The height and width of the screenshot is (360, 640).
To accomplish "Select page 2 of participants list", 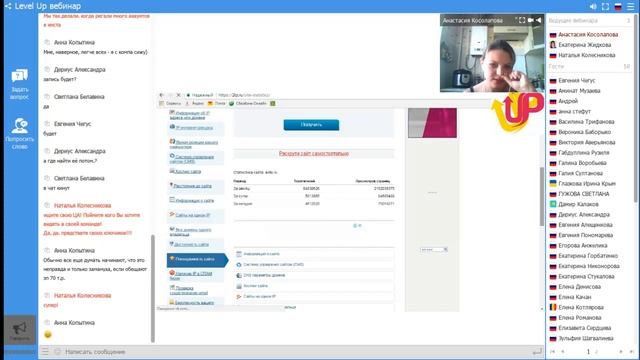I will (596, 351).
